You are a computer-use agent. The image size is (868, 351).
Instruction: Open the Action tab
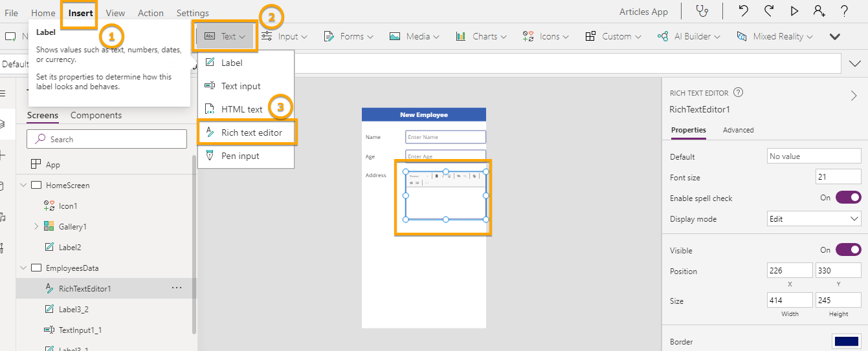(x=151, y=13)
